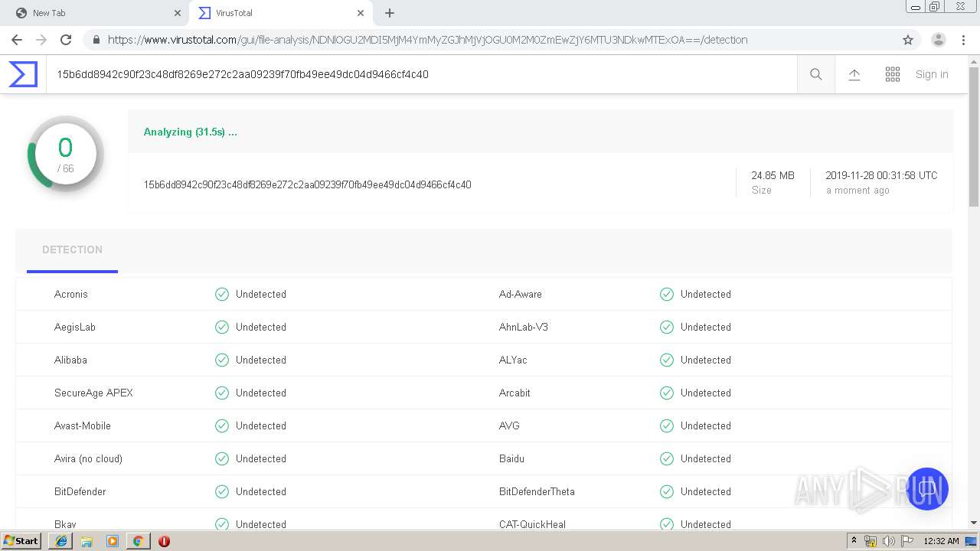Viewport: 980px width, 551px height.
Task: Select the DETECTION tab
Action: point(72,249)
